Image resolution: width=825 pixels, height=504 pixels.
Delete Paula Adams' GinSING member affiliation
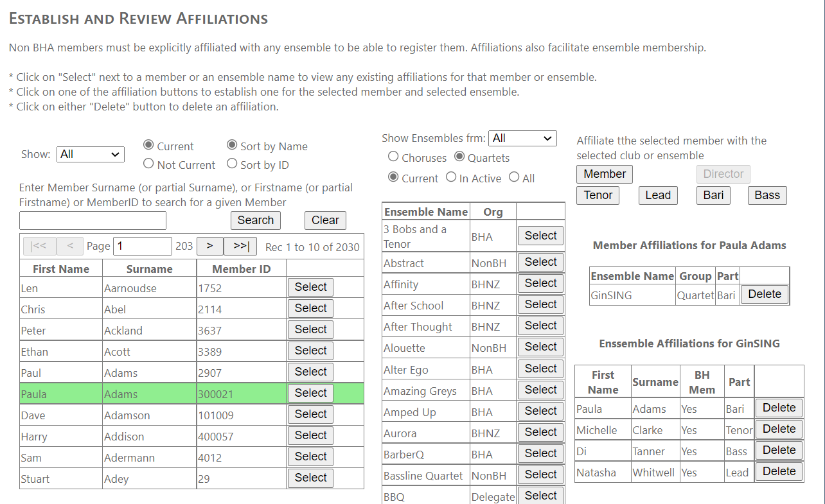765,294
